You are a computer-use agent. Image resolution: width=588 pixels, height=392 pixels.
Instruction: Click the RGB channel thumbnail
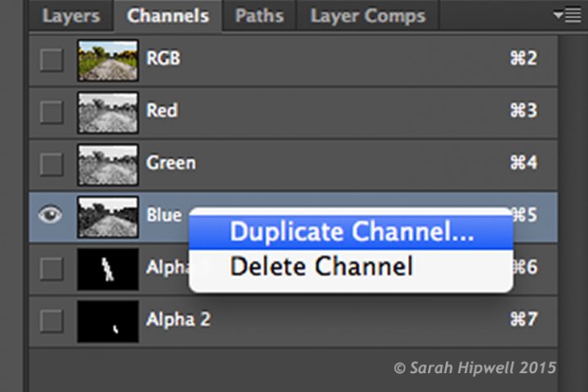pyautogui.click(x=107, y=60)
